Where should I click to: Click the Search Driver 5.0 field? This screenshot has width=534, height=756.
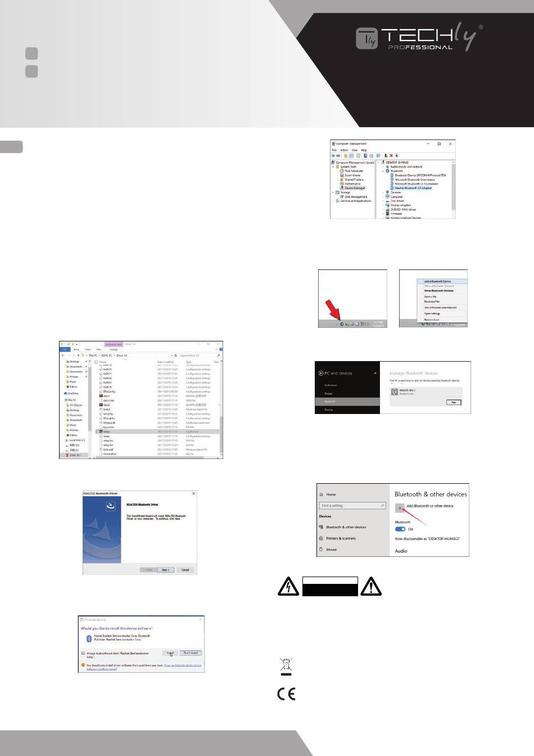point(200,355)
